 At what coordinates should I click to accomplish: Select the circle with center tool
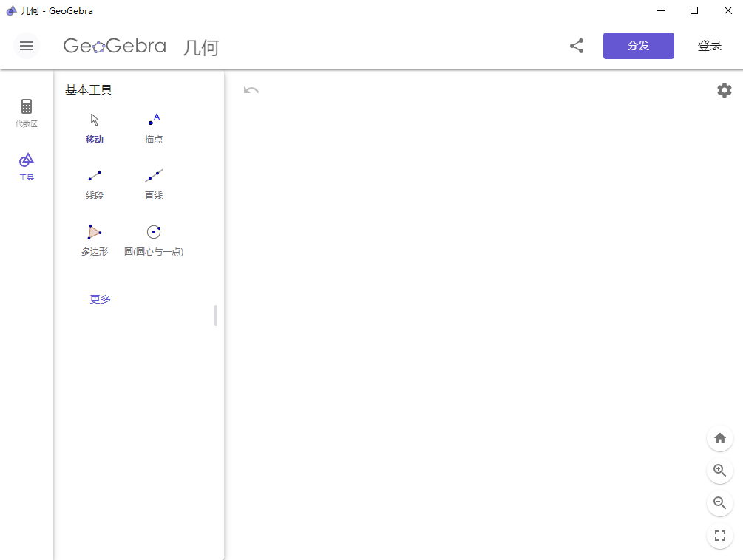pos(154,239)
